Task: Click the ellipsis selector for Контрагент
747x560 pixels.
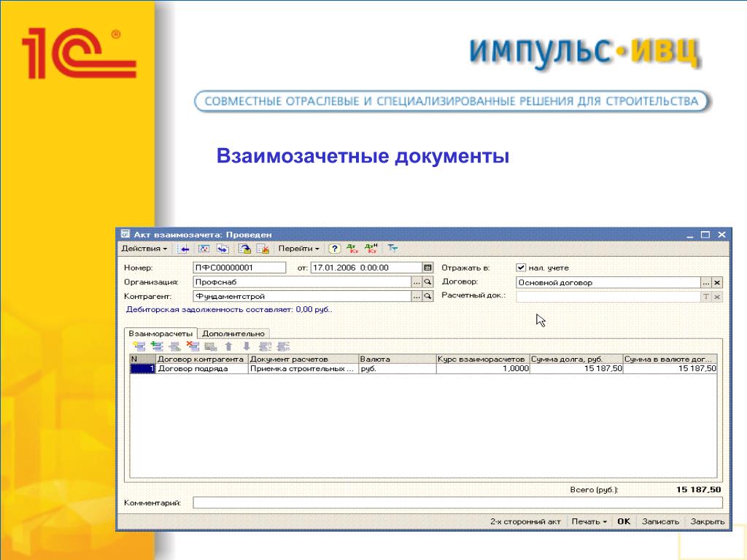Action: pos(417,296)
